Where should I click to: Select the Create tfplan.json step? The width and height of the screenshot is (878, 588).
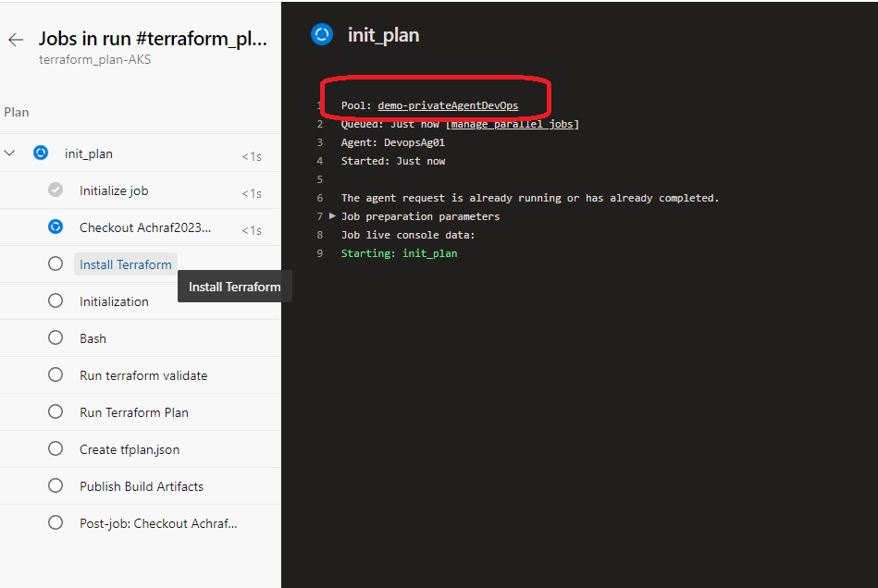pos(130,449)
